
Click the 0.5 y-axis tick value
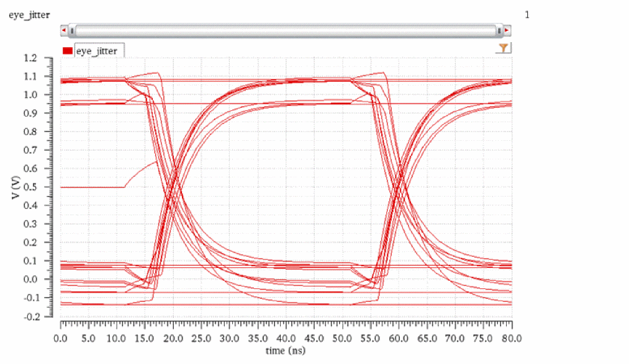(x=30, y=187)
